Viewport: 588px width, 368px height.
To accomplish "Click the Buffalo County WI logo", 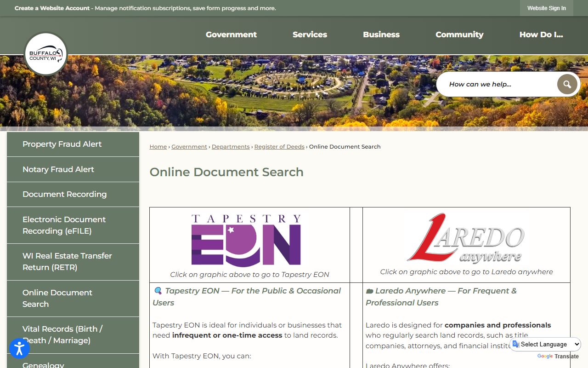I will click(x=45, y=54).
